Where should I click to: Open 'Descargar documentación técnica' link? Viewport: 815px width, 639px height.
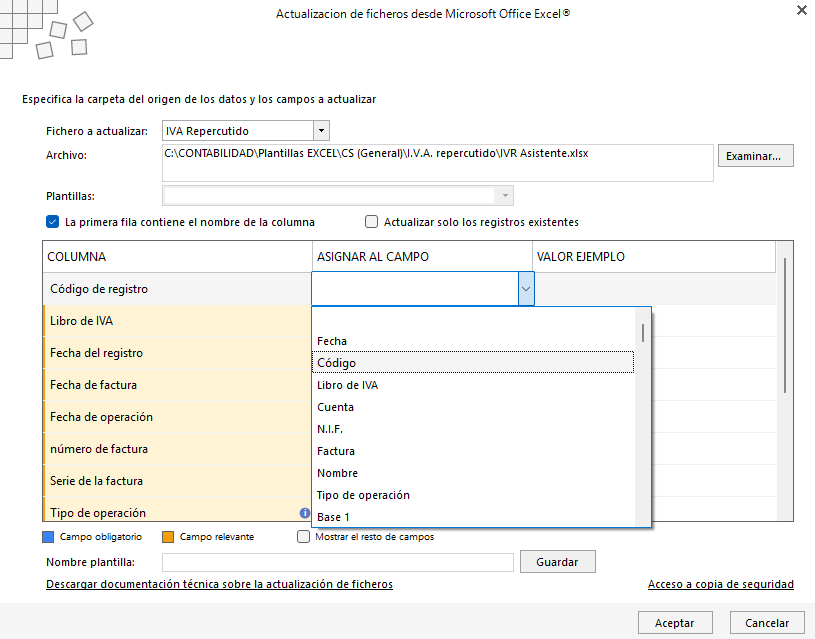219,584
